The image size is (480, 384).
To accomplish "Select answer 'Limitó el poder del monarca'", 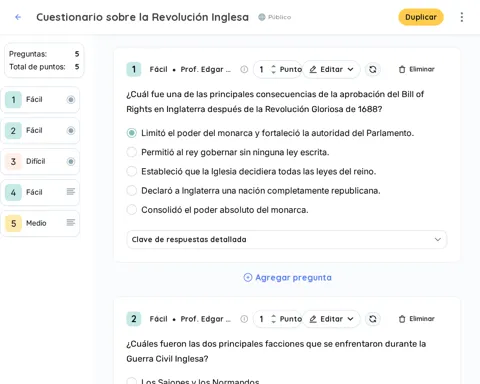I will point(132,133).
